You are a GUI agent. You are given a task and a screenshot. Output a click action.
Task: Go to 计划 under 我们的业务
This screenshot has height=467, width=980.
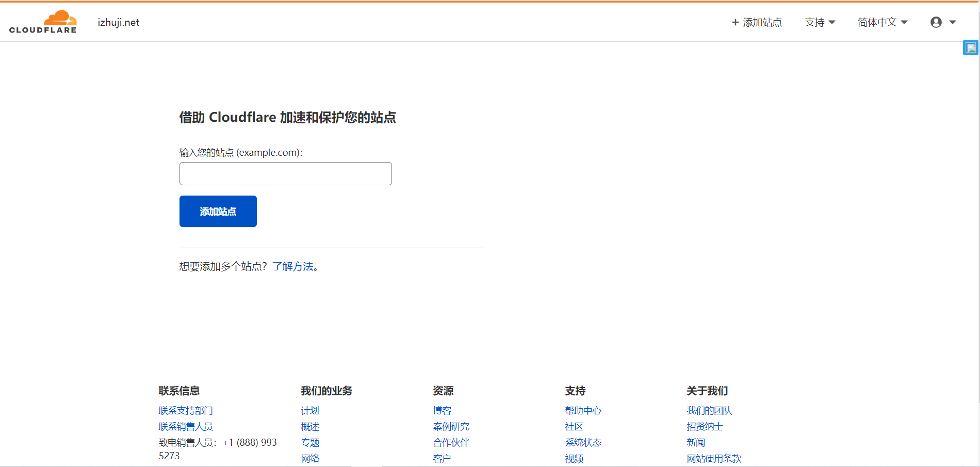(310, 411)
